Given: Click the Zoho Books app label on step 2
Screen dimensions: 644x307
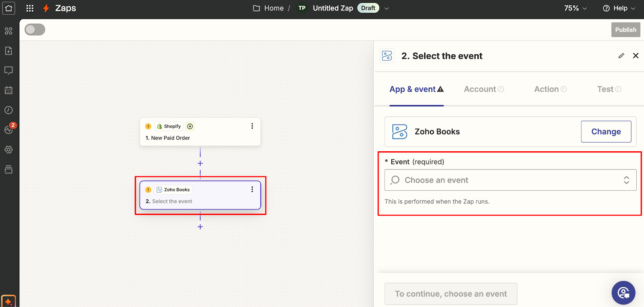Looking at the screenshot, I should pyautogui.click(x=173, y=190).
